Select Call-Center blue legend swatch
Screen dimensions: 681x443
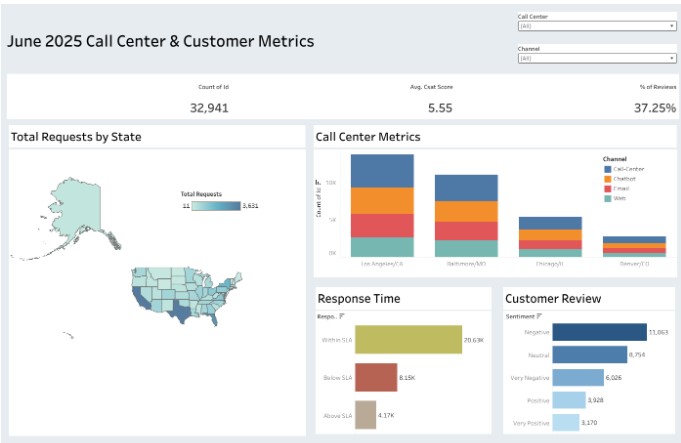[607, 168]
